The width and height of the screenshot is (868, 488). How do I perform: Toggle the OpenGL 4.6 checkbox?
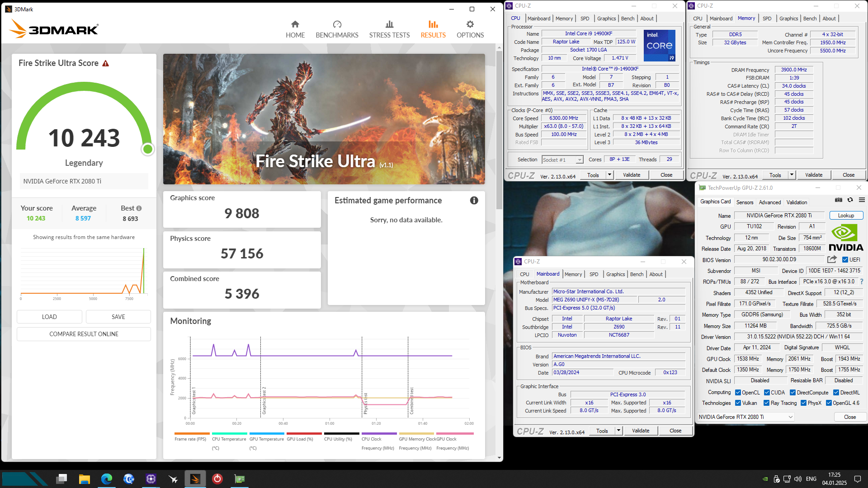pos(829,403)
